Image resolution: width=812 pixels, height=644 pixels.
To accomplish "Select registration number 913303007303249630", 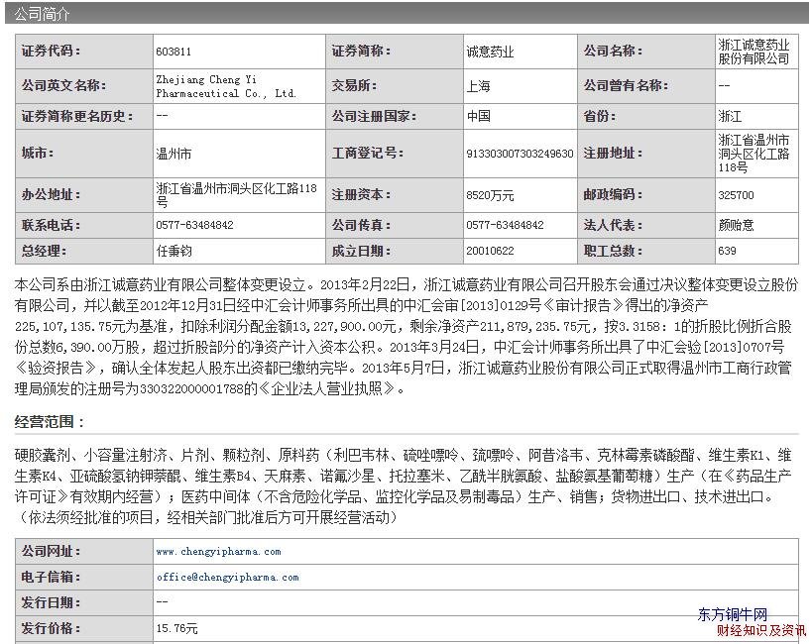I will [x=520, y=154].
